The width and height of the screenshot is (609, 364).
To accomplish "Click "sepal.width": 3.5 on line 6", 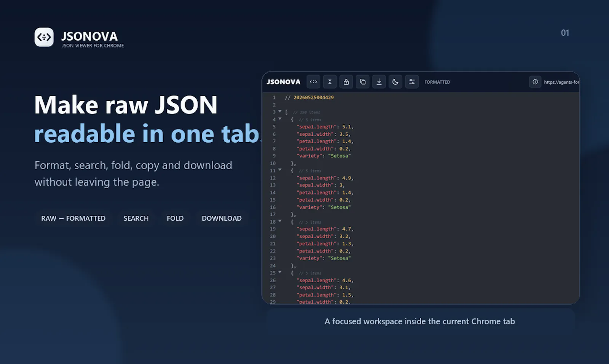I will pyautogui.click(x=324, y=134).
